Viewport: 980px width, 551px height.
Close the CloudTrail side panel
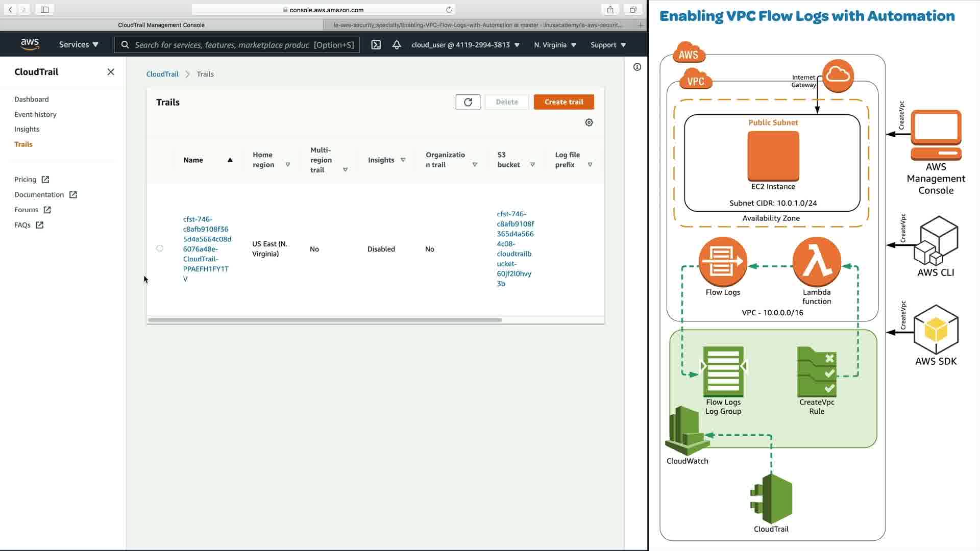[111, 72]
